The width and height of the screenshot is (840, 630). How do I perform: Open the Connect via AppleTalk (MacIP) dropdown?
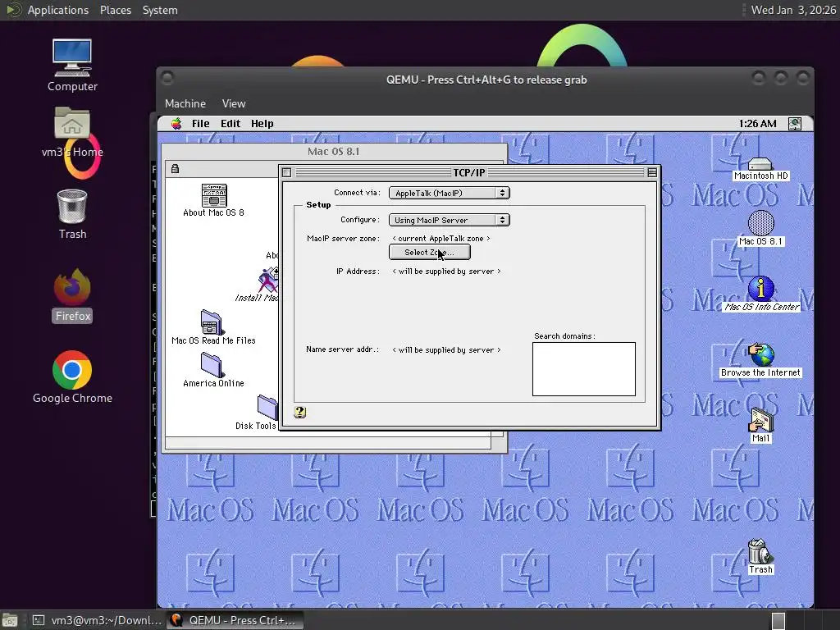449,193
